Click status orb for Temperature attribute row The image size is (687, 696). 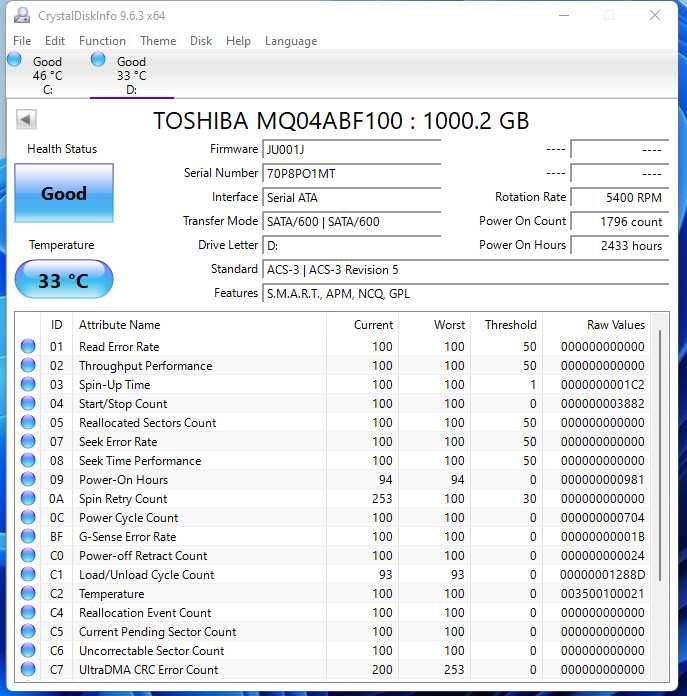point(28,593)
